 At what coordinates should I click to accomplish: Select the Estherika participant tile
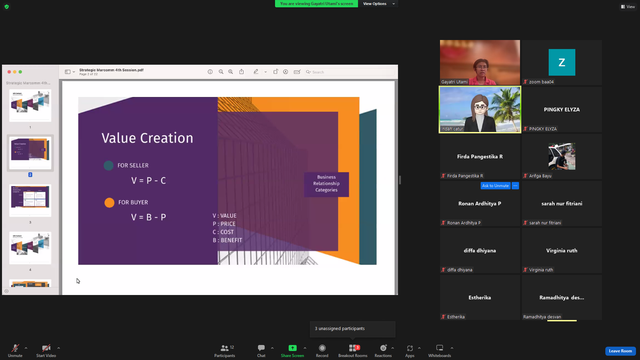coord(480,298)
